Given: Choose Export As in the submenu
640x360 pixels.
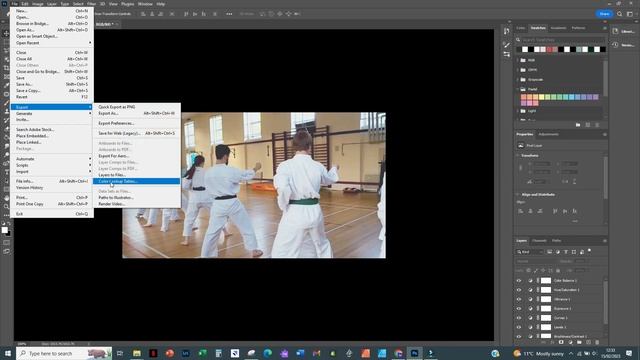Looking at the screenshot, I should click(136, 113).
